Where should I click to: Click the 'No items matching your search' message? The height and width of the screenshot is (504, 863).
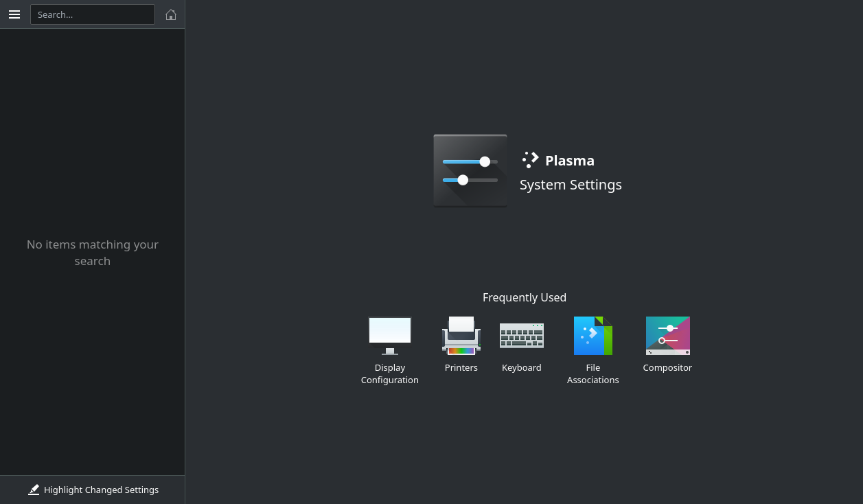tap(93, 253)
